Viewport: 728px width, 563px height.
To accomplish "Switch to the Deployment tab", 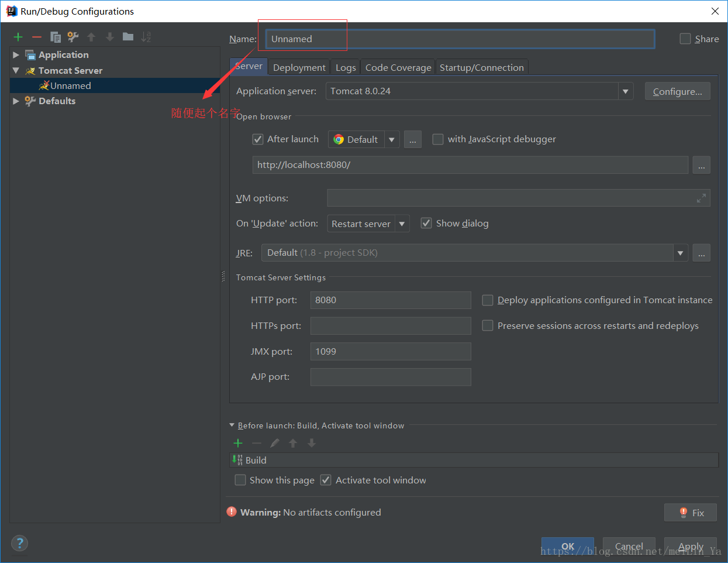I will click(299, 67).
